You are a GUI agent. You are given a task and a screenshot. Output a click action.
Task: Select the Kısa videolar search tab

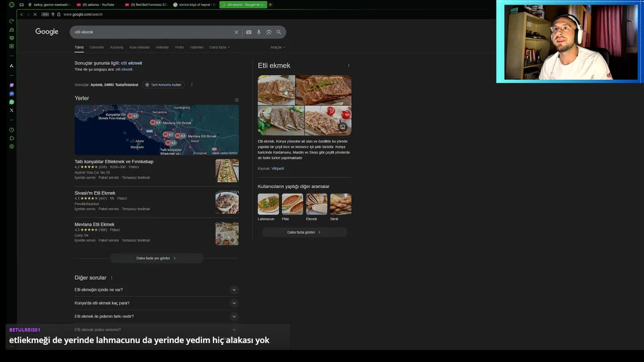tap(139, 47)
